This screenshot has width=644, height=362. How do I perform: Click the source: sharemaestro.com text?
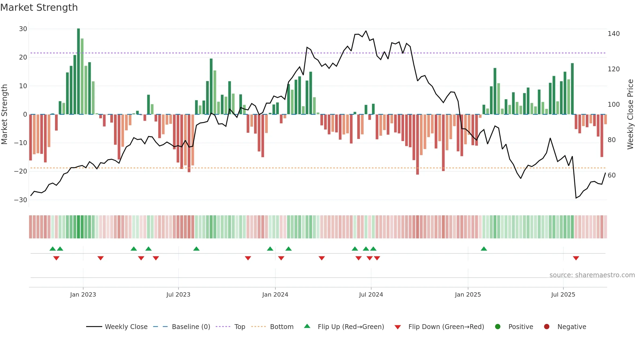click(592, 275)
